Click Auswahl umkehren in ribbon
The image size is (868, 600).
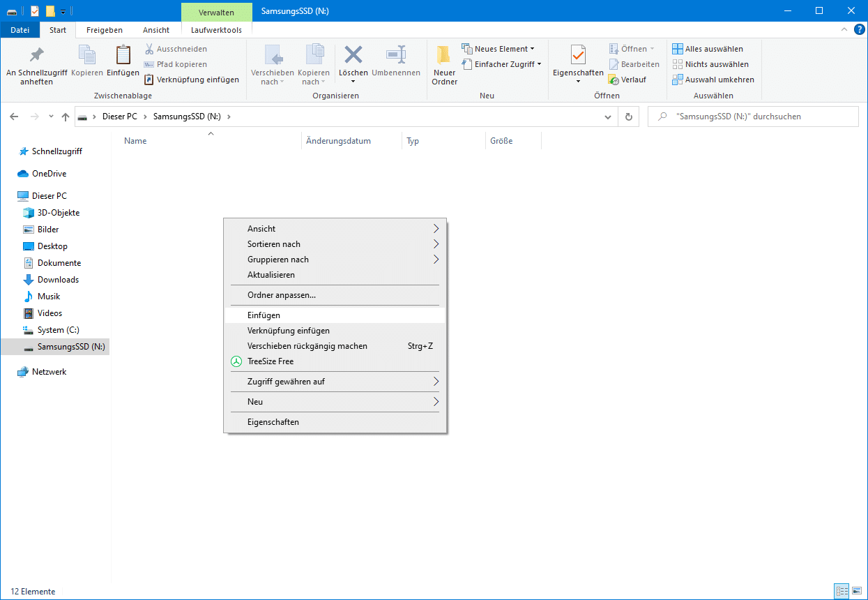(x=713, y=80)
